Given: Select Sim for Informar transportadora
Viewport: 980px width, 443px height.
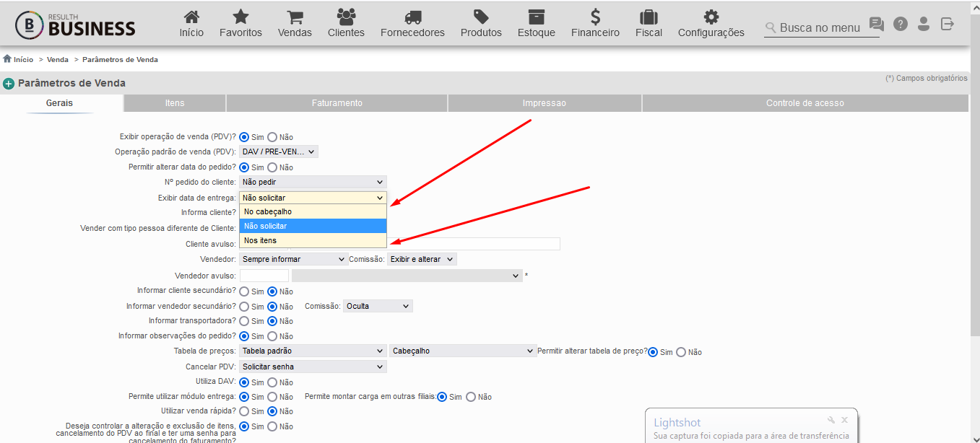Looking at the screenshot, I should pos(244,321).
